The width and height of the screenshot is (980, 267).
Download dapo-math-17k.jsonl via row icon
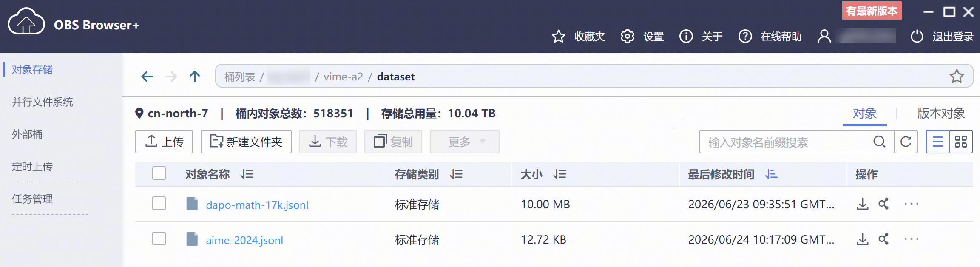coord(862,204)
